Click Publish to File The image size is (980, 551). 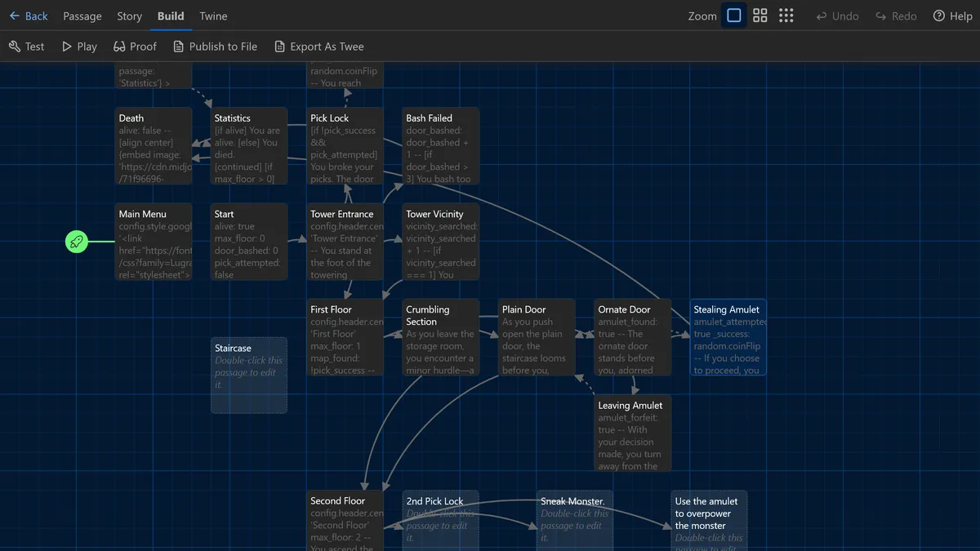coord(215,47)
